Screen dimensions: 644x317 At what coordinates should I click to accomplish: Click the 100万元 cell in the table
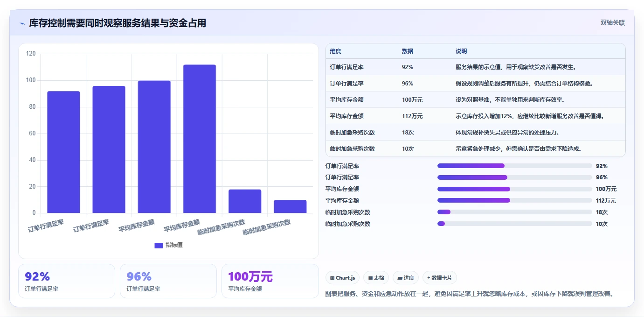coord(412,100)
